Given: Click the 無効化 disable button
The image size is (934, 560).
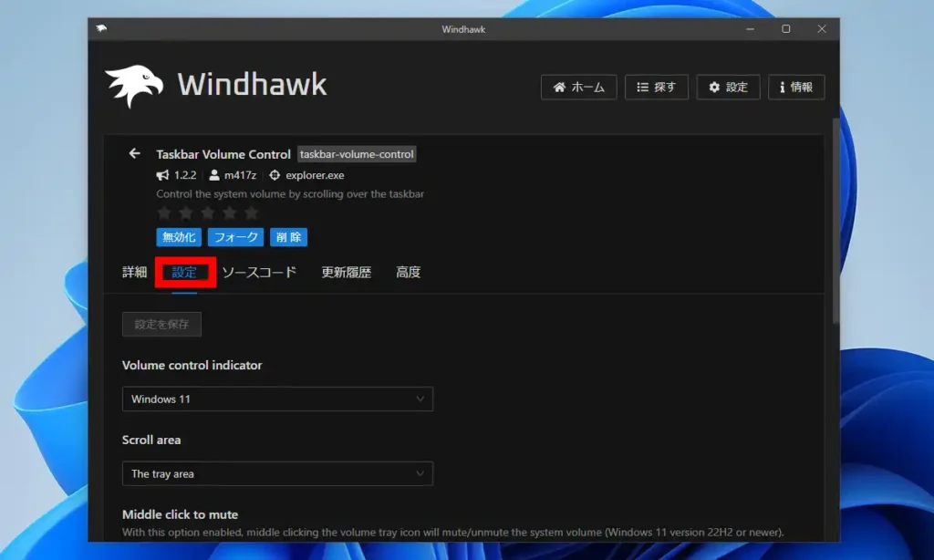Looking at the screenshot, I should [x=179, y=237].
